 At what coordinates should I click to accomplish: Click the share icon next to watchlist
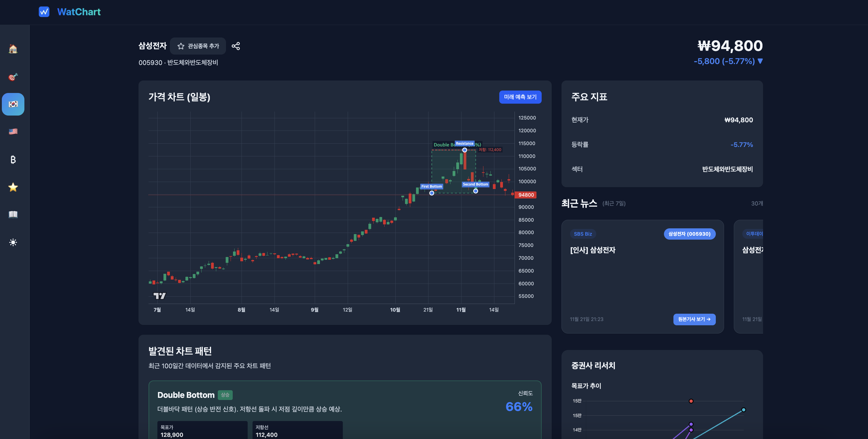(x=235, y=46)
